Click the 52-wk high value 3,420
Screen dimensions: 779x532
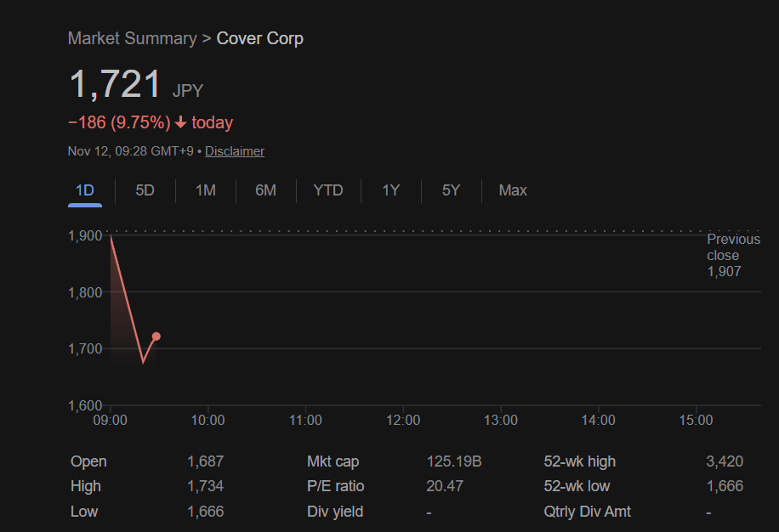point(725,461)
